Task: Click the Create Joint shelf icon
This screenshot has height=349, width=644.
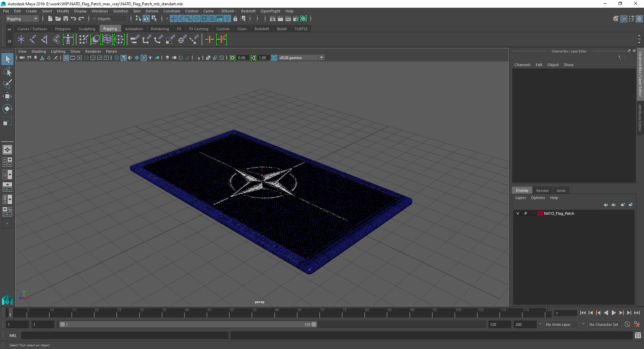Action: click(x=33, y=40)
